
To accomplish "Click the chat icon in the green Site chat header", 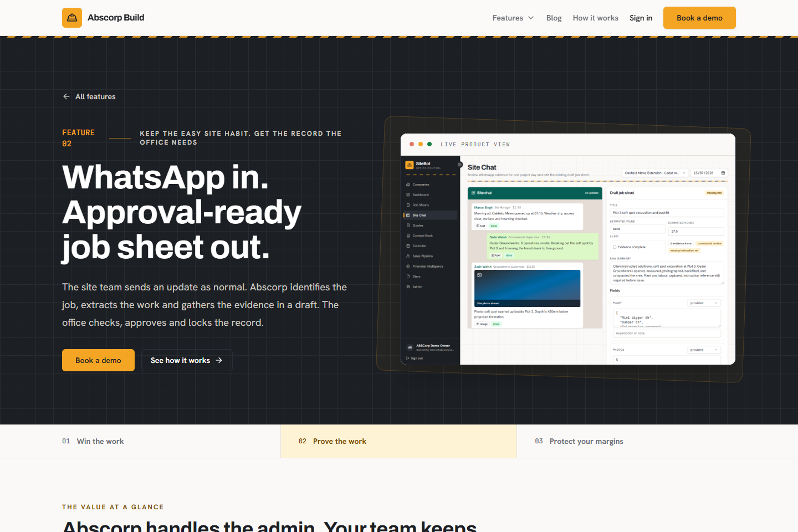I will click(473, 193).
